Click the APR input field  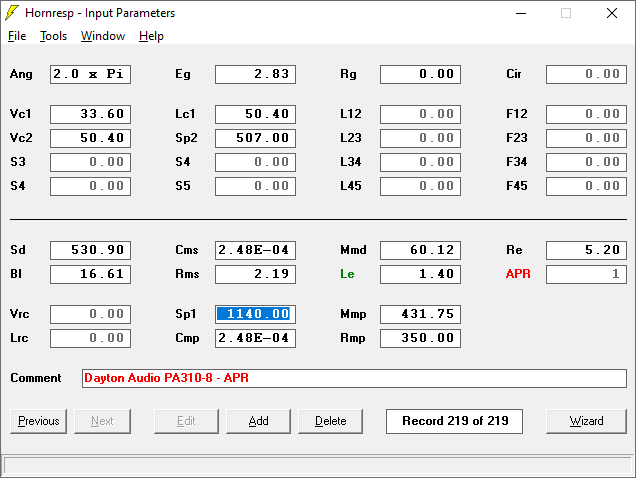(x=586, y=274)
